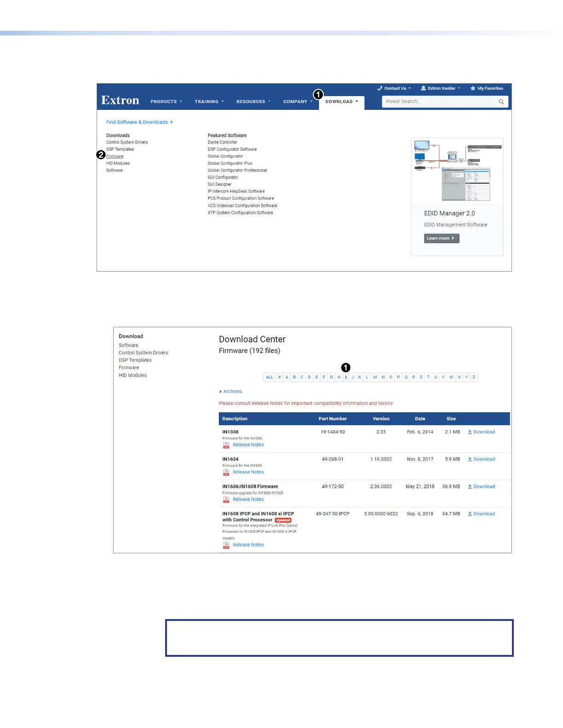The height and width of the screenshot is (728, 563).
Task: Click the IN1606/IN1608 Firmware title
Action: 250,487
